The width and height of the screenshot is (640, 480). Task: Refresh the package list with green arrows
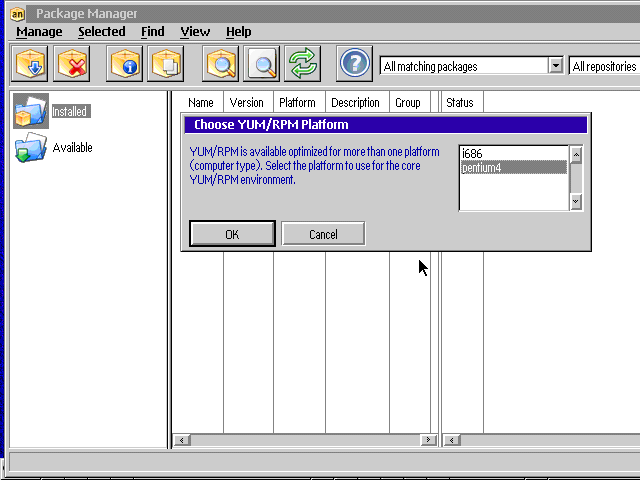302,64
